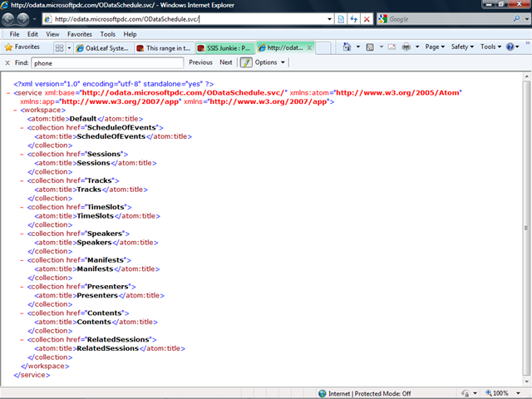
Task: Click Internet Protected Mode zone status
Action: point(365,393)
